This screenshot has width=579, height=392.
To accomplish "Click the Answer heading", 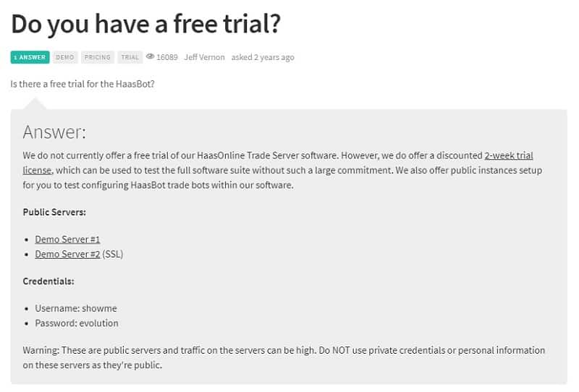I will (x=54, y=132).
